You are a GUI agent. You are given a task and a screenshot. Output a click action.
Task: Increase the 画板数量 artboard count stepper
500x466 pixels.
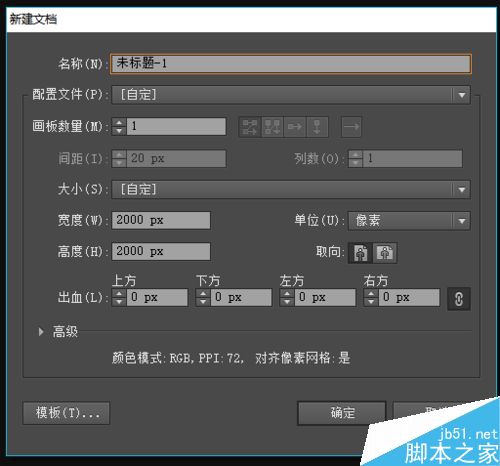click(119, 123)
